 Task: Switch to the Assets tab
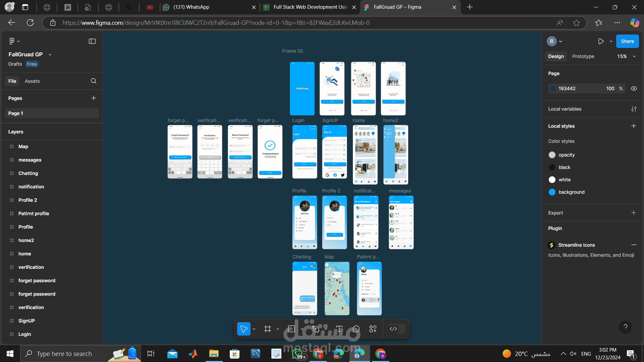32,81
